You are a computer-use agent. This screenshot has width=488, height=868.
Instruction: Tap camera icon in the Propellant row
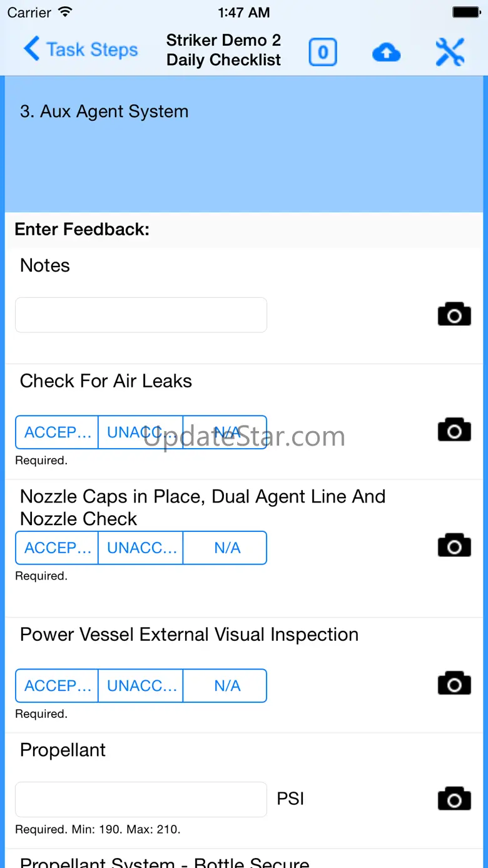pyautogui.click(x=454, y=799)
